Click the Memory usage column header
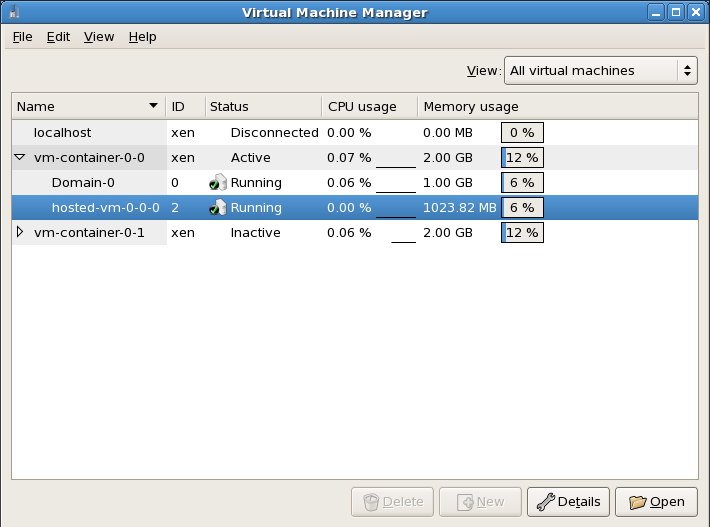 [470, 107]
